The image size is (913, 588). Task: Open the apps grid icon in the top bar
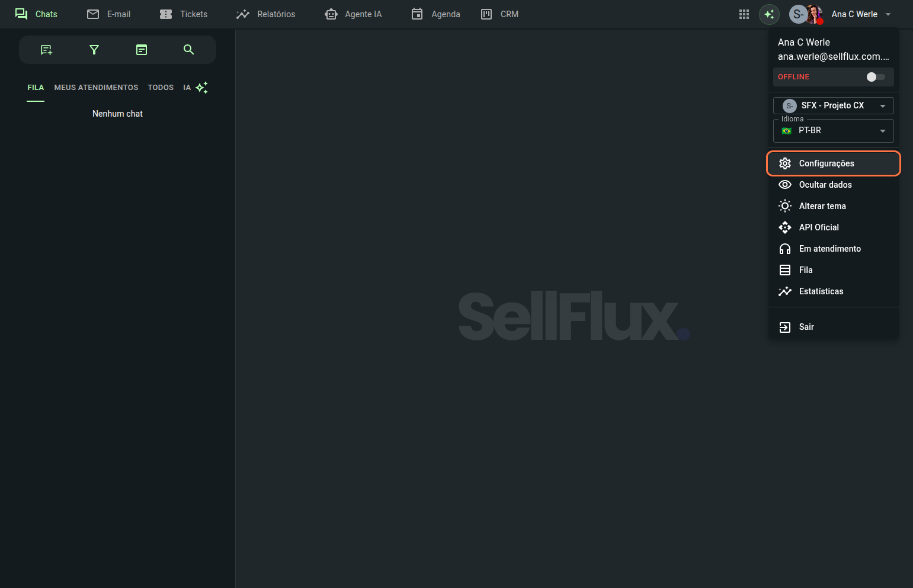[x=744, y=14]
